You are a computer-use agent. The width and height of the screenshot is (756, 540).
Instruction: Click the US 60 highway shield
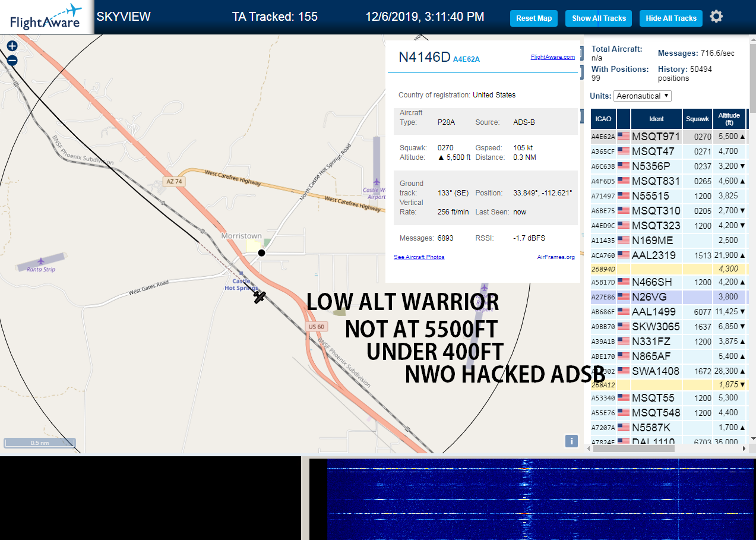[x=317, y=327]
